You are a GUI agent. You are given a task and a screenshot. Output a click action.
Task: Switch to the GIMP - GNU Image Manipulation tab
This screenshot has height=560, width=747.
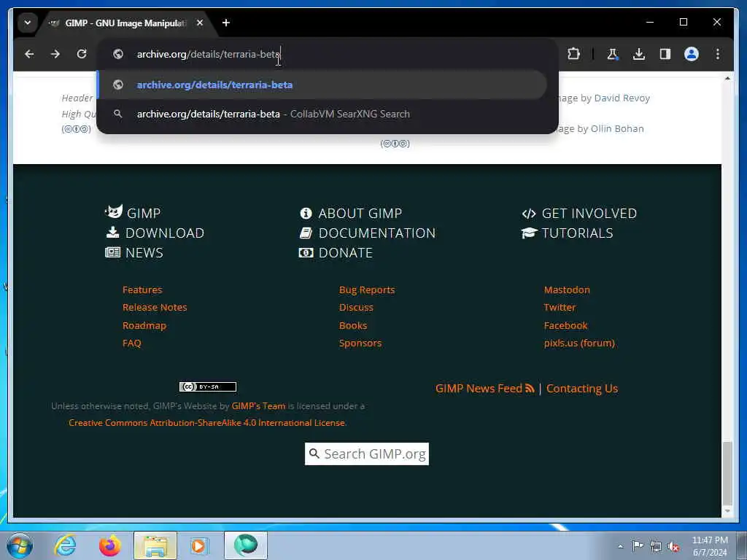coord(125,23)
